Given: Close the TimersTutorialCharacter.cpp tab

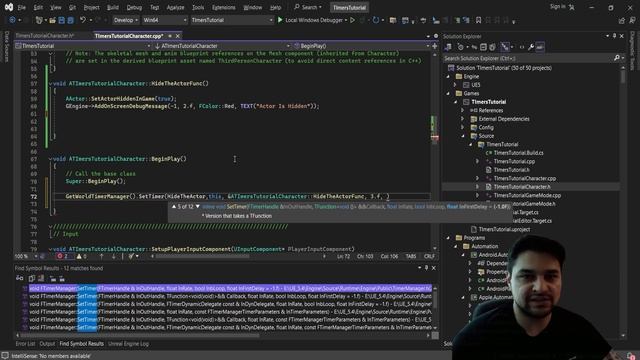Looking at the screenshot, I should (178, 36).
